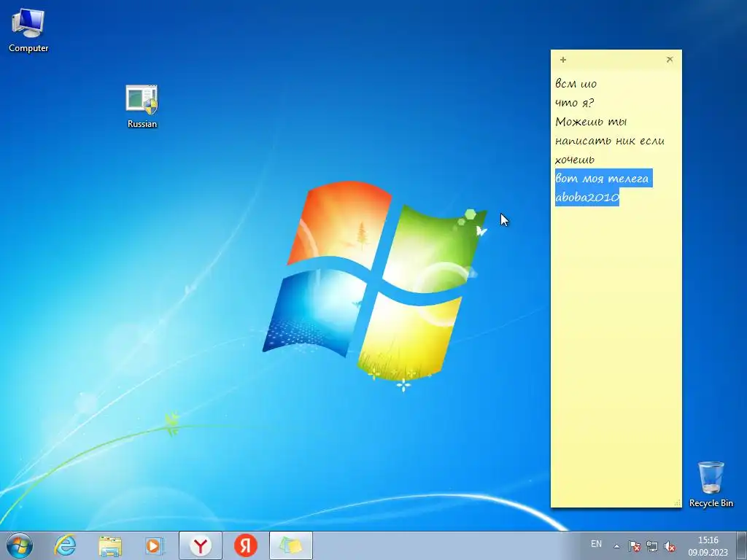Open Windows Explorer from taskbar
Screen dimensions: 747x560
(x=110, y=545)
